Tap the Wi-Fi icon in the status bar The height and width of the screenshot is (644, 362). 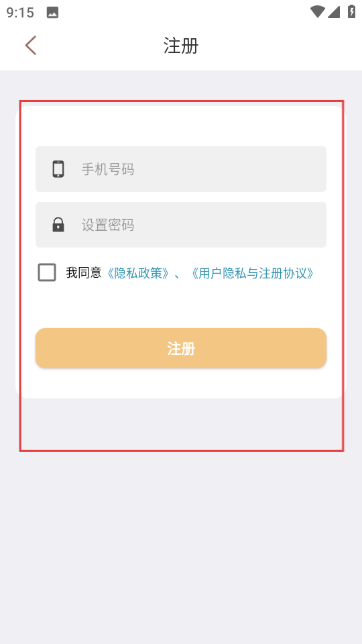(317, 11)
